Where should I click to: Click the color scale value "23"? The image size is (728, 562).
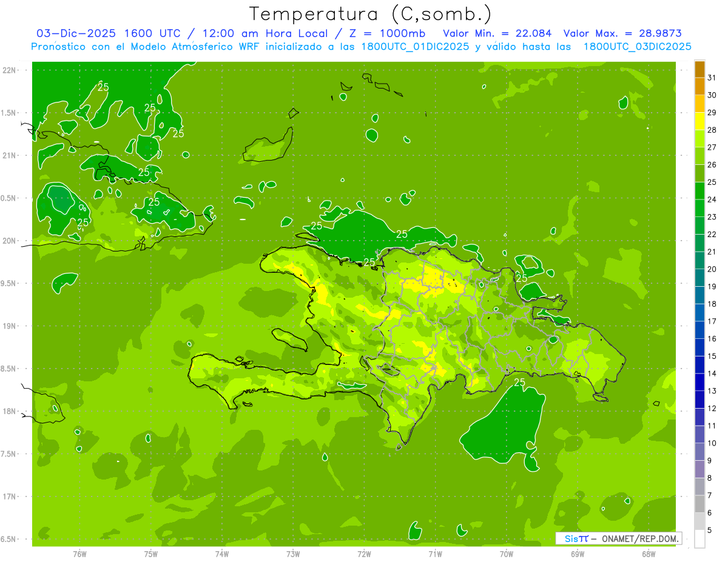(712, 217)
